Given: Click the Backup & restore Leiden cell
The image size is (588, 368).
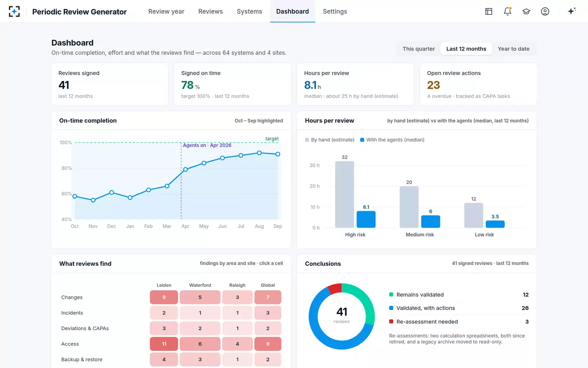Looking at the screenshot, I should click(164, 359).
